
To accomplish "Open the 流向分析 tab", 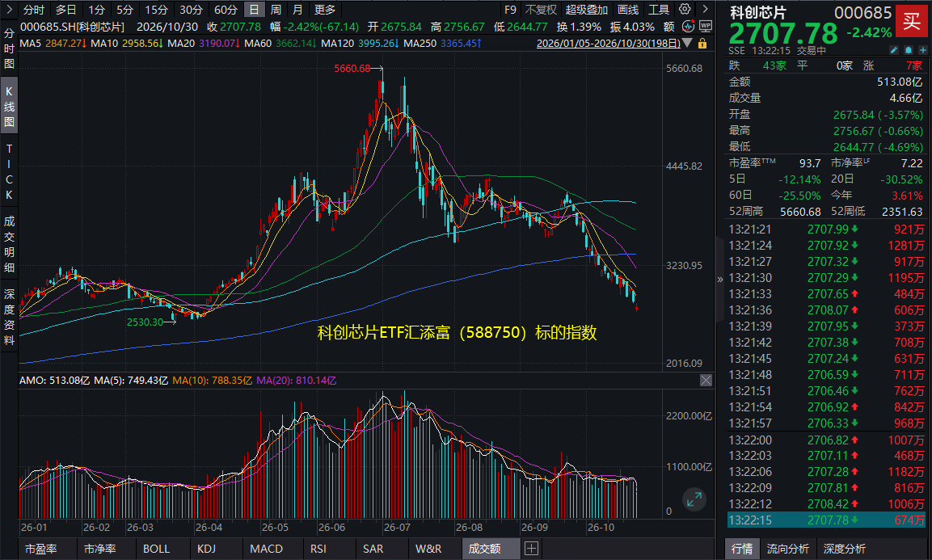I will point(787,549).
